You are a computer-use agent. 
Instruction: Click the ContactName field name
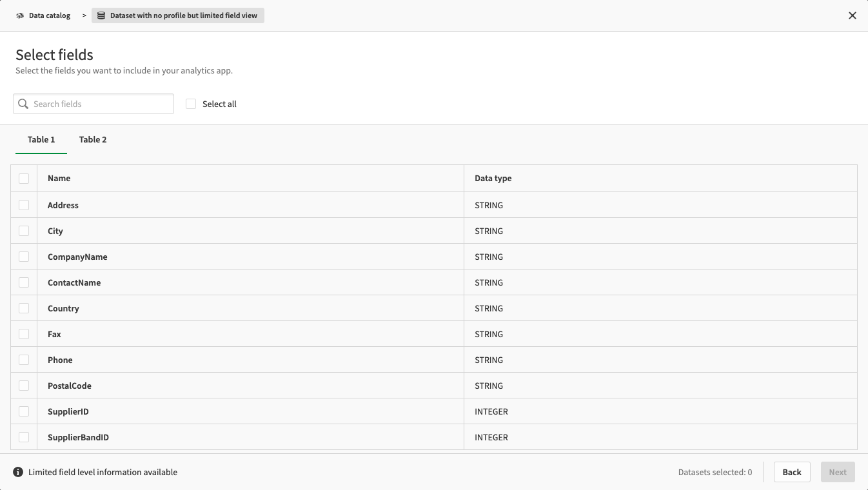tap(74, 282)
